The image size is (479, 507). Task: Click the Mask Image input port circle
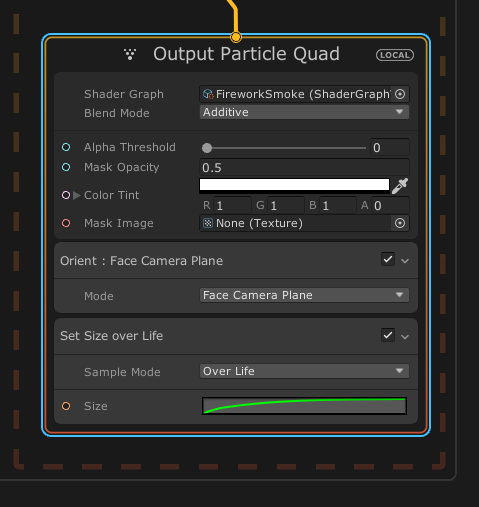(x=66, y=223)
